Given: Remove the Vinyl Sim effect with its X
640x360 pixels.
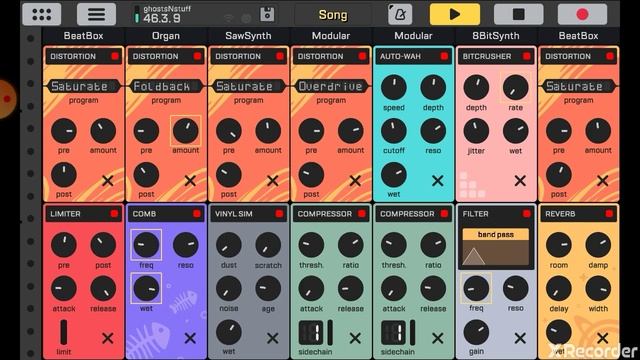Looking at the screenshot, I should pyautogui.click(x=273, y=338).
